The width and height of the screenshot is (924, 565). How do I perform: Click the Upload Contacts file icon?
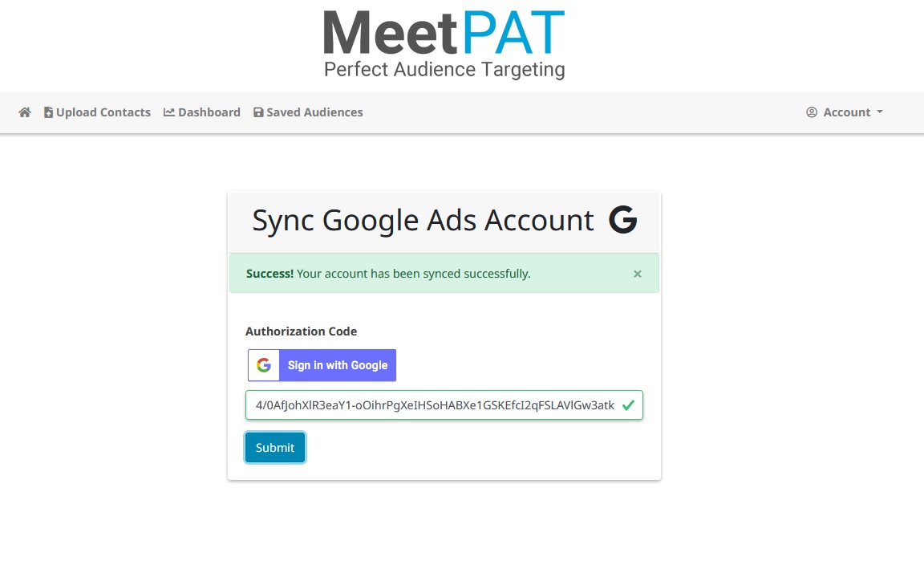pos(48,112)
